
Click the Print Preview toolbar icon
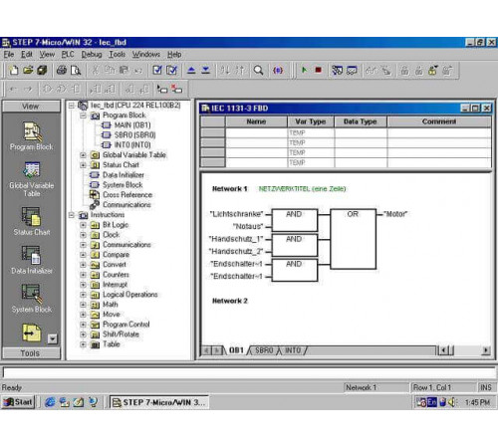[x=76, y=70]
